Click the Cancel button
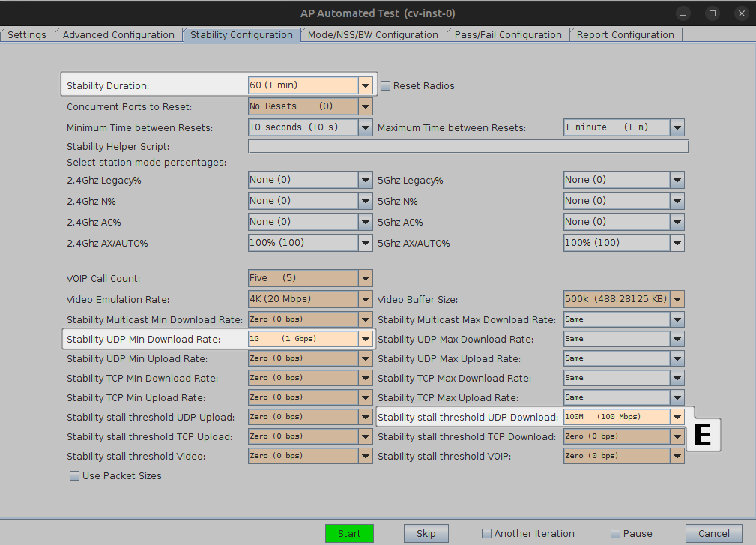This screenshot has width=756, height=545. click(713, 534)
